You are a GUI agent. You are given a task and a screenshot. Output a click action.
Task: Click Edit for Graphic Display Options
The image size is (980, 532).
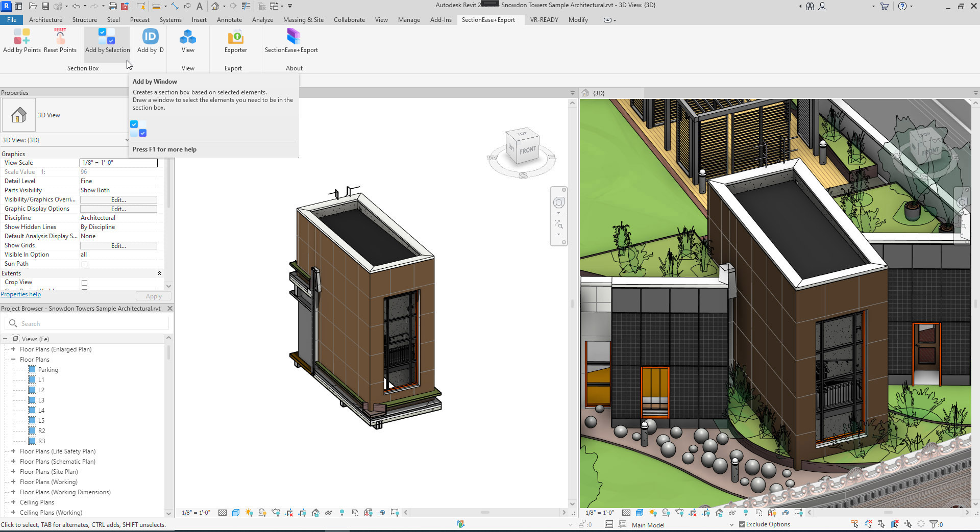coord(118,209)
